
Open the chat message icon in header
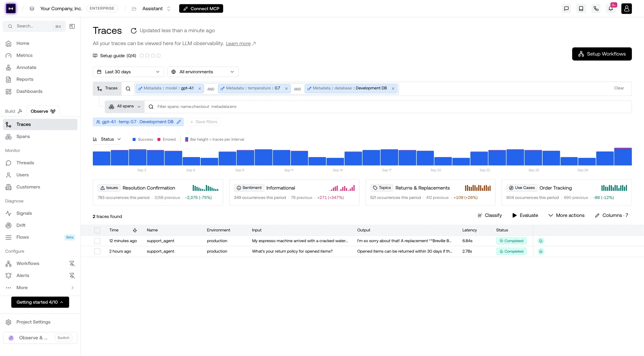point(566,9)
